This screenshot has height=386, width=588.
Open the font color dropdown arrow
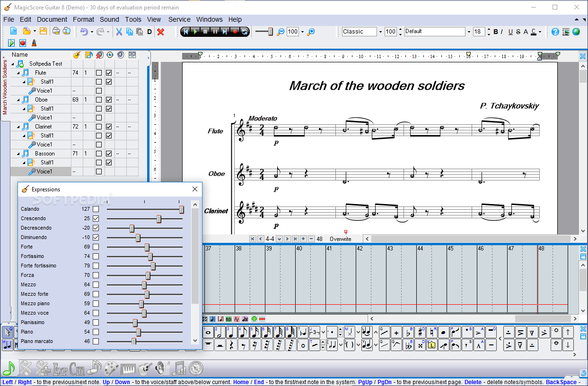pos(540,32)
